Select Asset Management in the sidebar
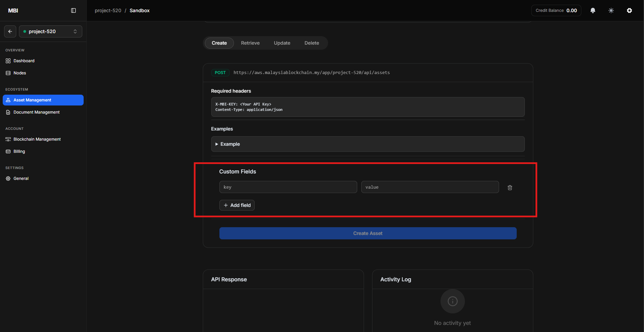 coord(32,100)
